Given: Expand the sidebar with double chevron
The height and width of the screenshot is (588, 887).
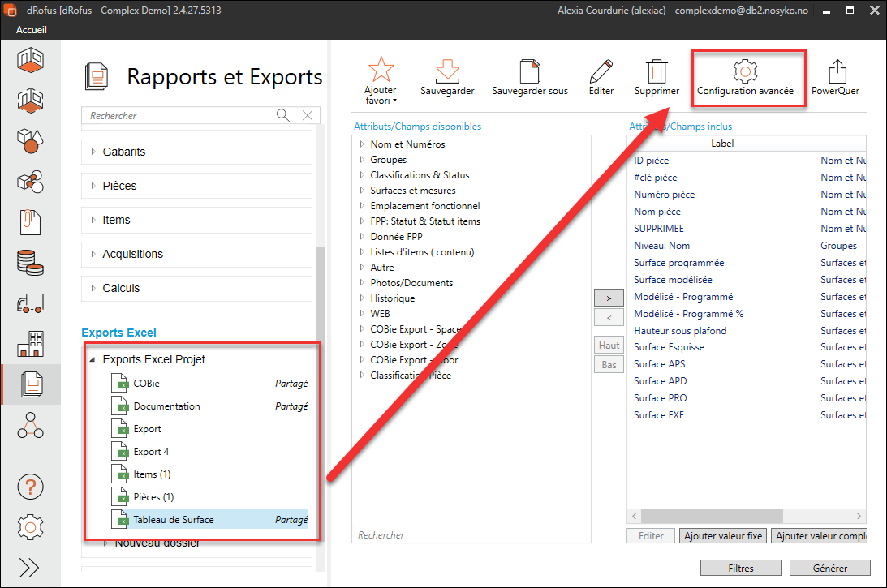Looking at the screenshot, I should click(x=30, y=566).
